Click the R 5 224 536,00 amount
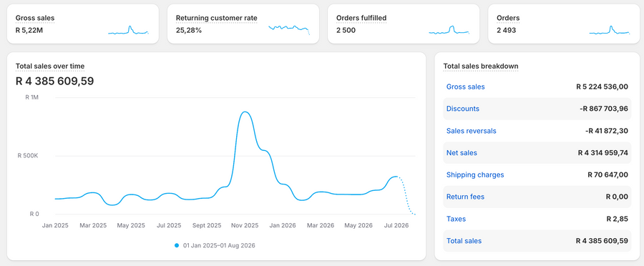Image resolution: width=644 pixels, height=266 pixels. (602, 87)
